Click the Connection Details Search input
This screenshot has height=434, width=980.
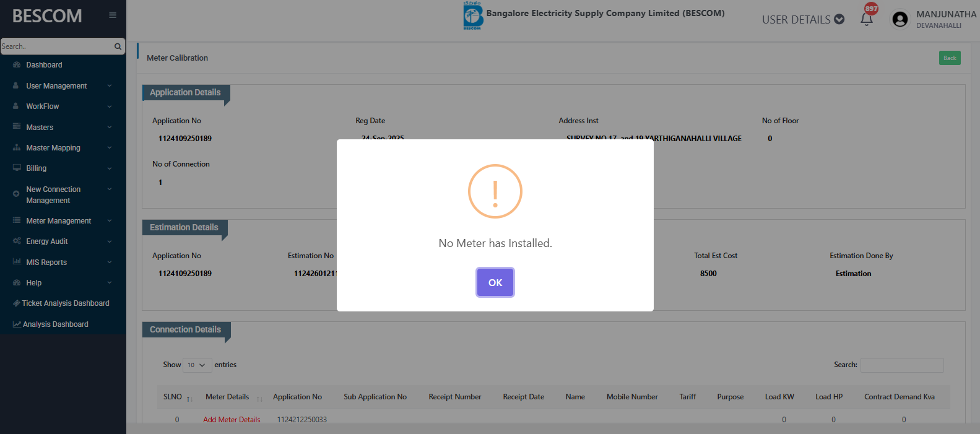click(902, 365)
